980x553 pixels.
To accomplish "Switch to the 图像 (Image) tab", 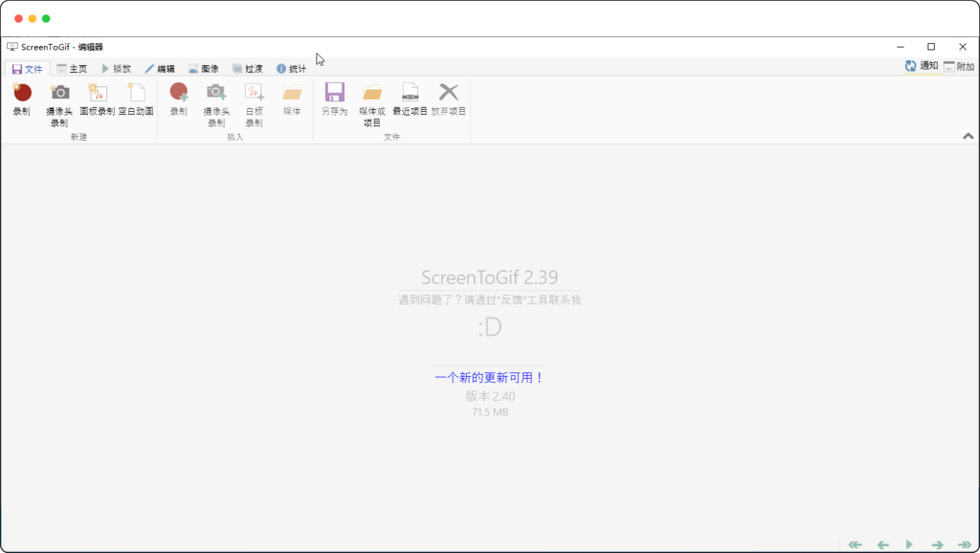I will click(x=204, y=69).
